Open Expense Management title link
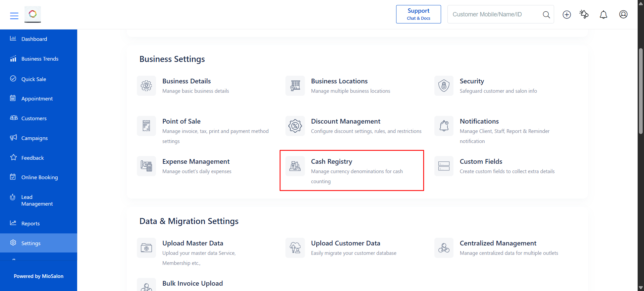Image resolution: width=644 pixels, height=291 pixels. click(x=196, y=161)
